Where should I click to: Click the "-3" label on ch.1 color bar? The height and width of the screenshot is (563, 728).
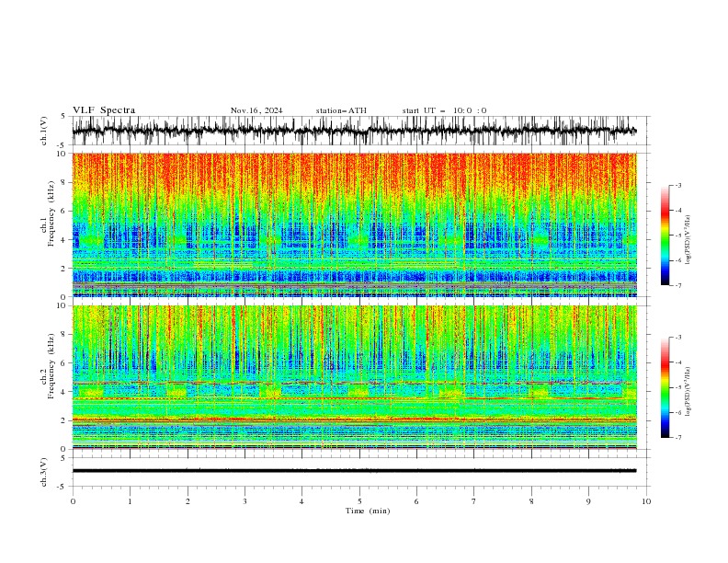coord(678,185)
